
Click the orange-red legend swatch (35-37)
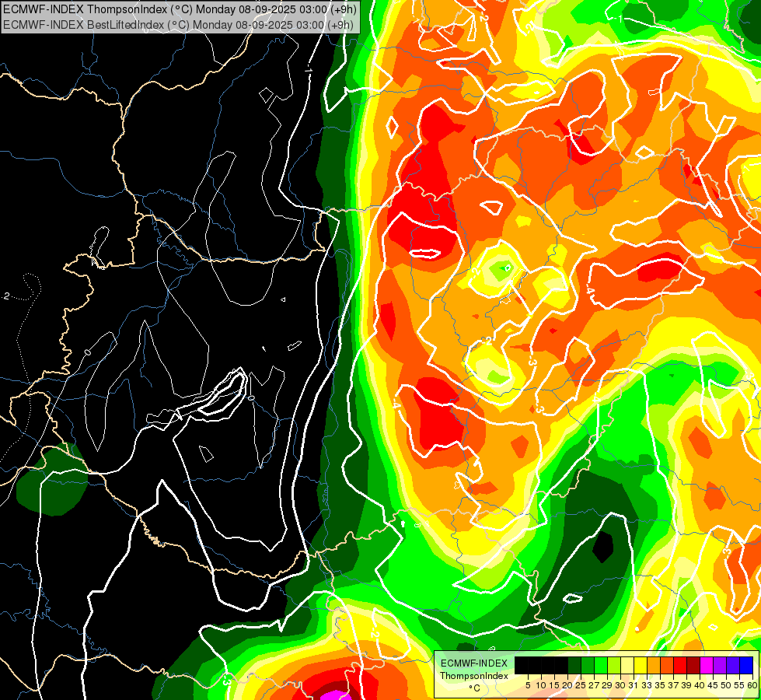click(666, 665)
